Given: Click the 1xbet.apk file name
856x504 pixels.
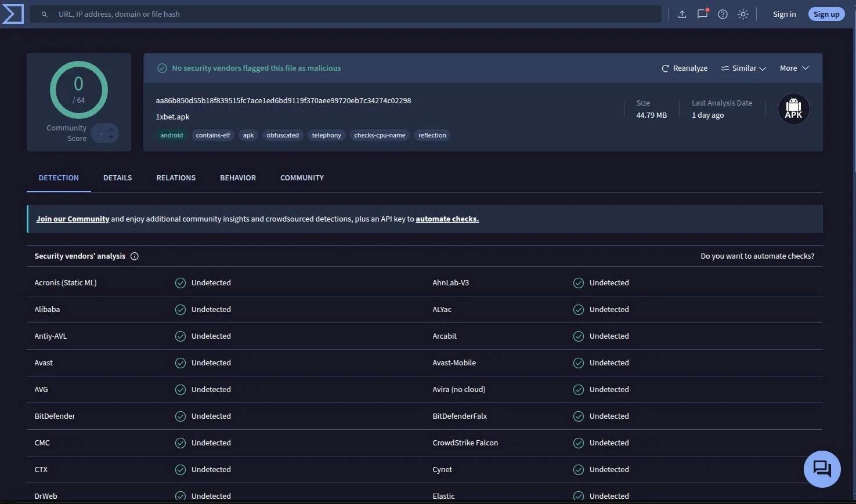Looking at the screenshot, I should tap(172, 117).
